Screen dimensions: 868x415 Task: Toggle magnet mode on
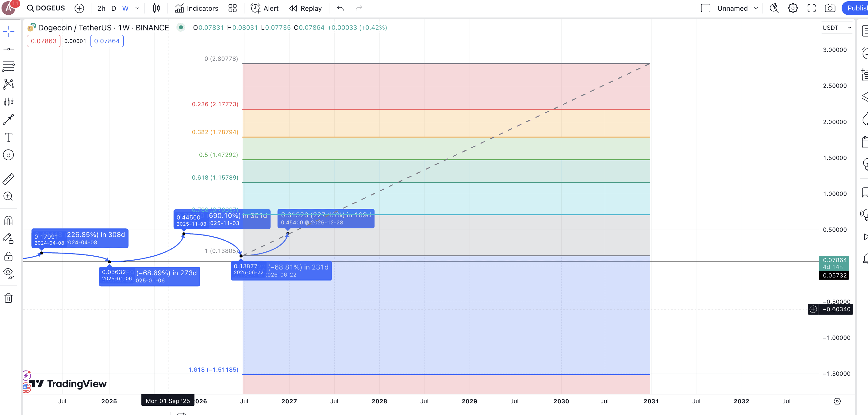pos(8,221)
